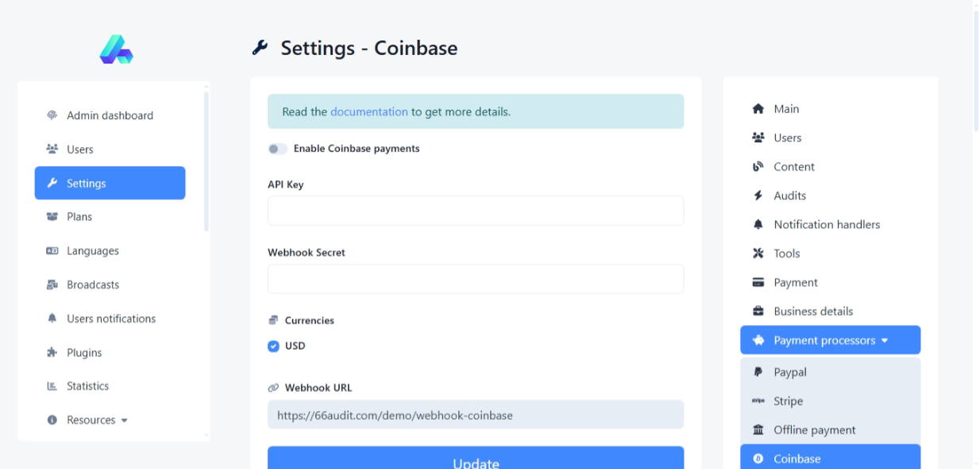Enable the Coinbase payments toggle
This screenshot has height=469, width=980.
(x=277, y=149)
